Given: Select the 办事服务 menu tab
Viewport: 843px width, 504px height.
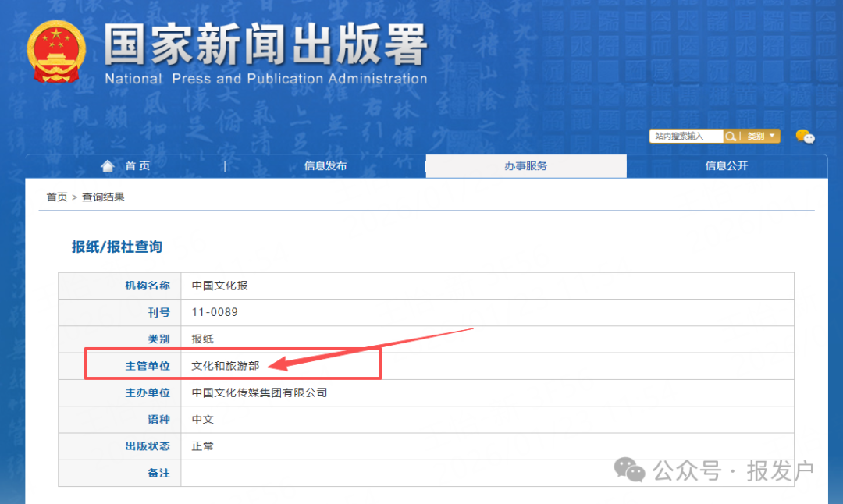Looking at the screenshot, I should (525, 165).
